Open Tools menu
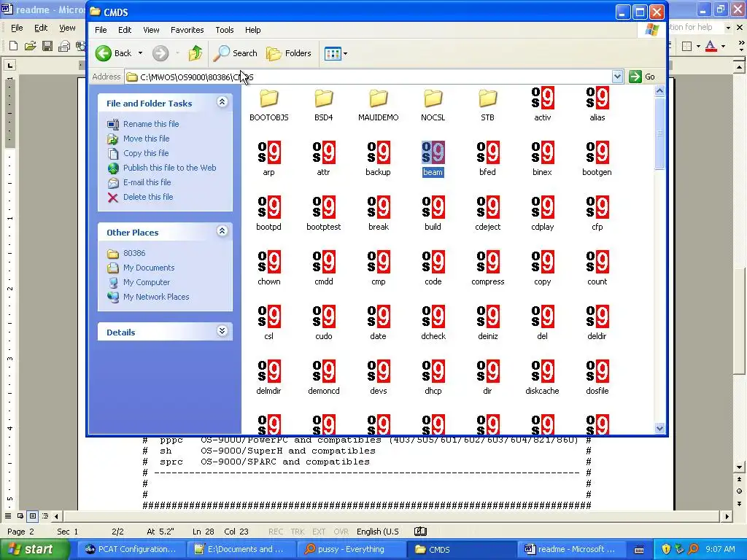This screenshot has height=560, width=747. coord(225,29)
